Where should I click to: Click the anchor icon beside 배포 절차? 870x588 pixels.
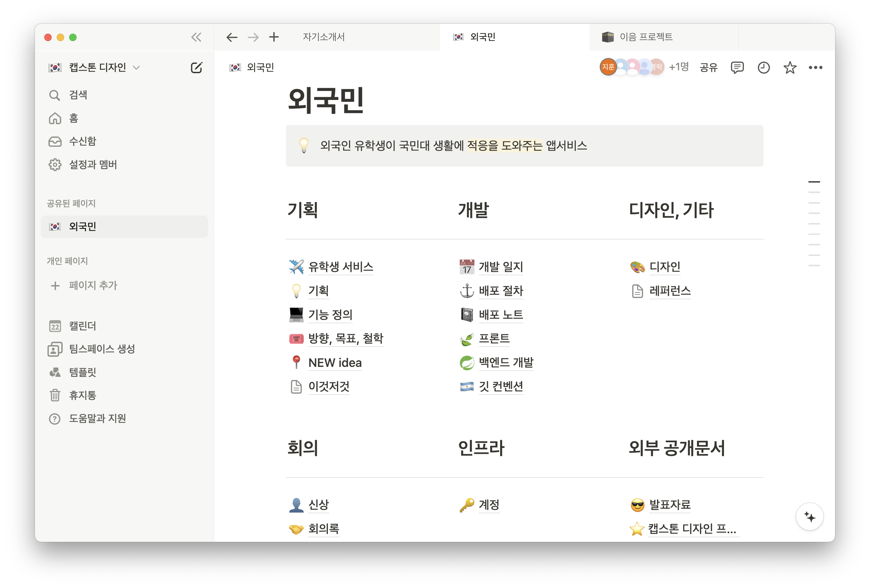coord(467,291)
